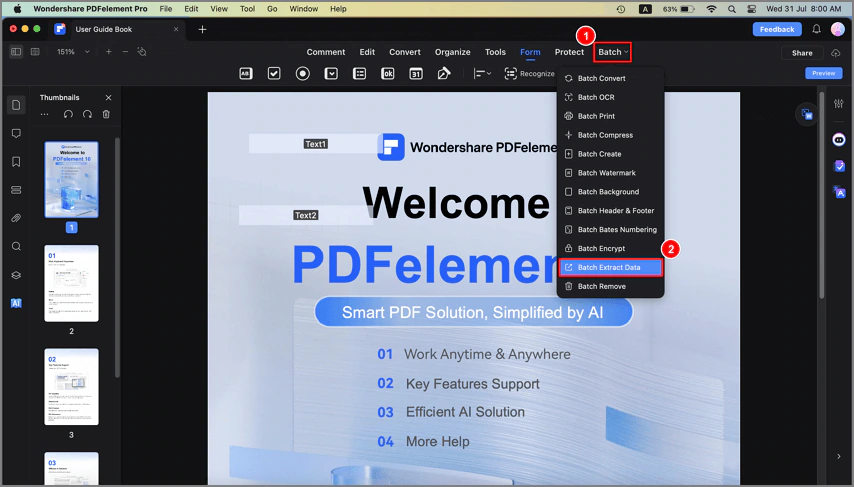Switch to the Protect tab

tap(569, 52)
